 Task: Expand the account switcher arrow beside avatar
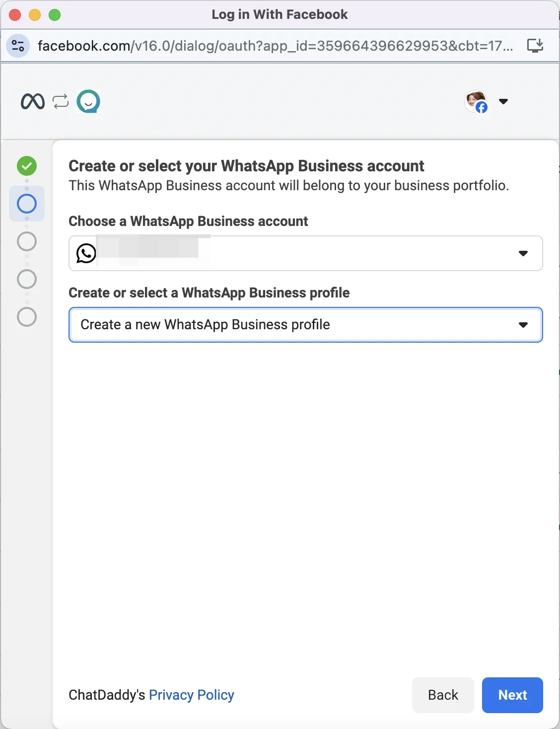[x=503, y=101]
